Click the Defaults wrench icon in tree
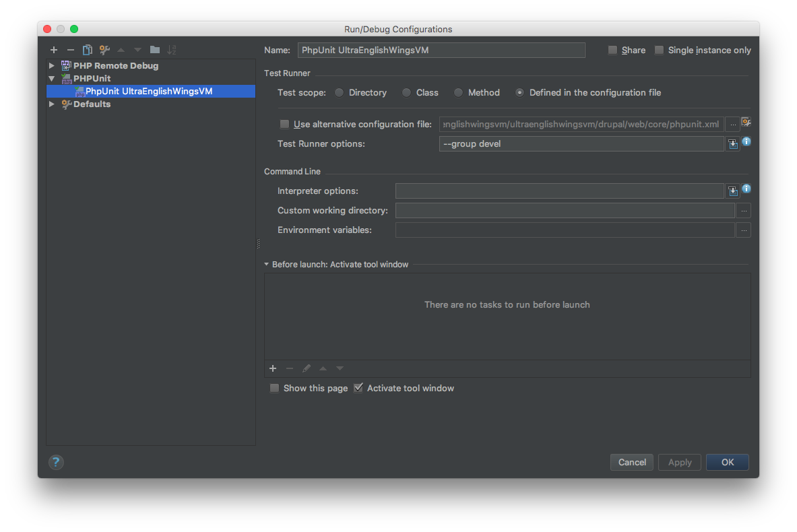Viewport: 797px width, 532px height. coord(66,104)
